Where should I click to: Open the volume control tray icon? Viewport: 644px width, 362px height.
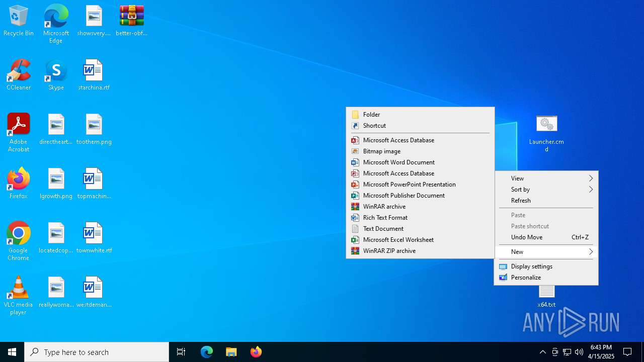coord(579,352)
